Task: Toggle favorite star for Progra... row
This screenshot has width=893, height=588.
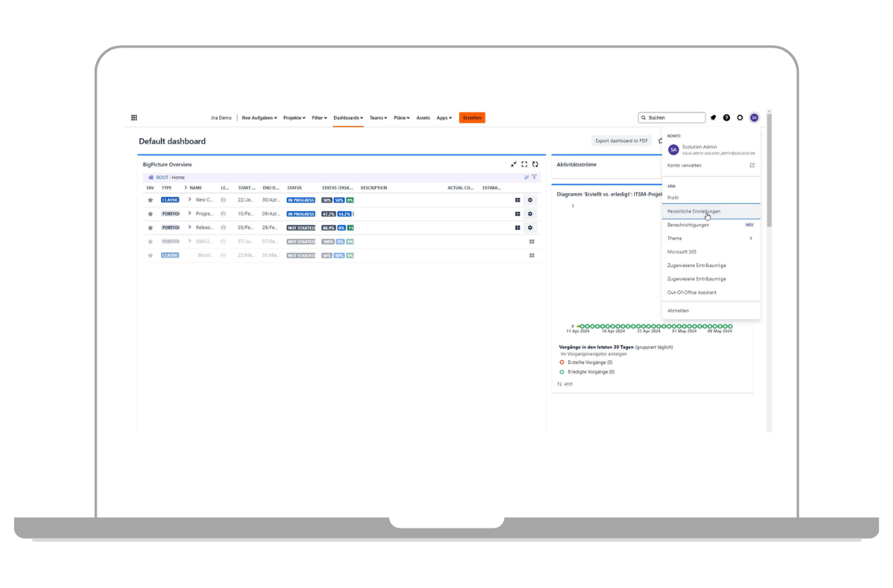Action: [x=150, y=214]
